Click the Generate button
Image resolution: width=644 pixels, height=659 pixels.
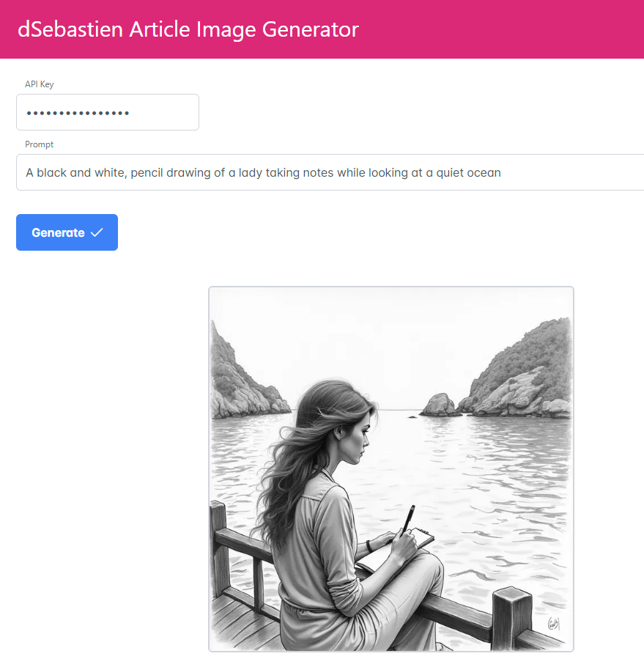click(67, 232)
